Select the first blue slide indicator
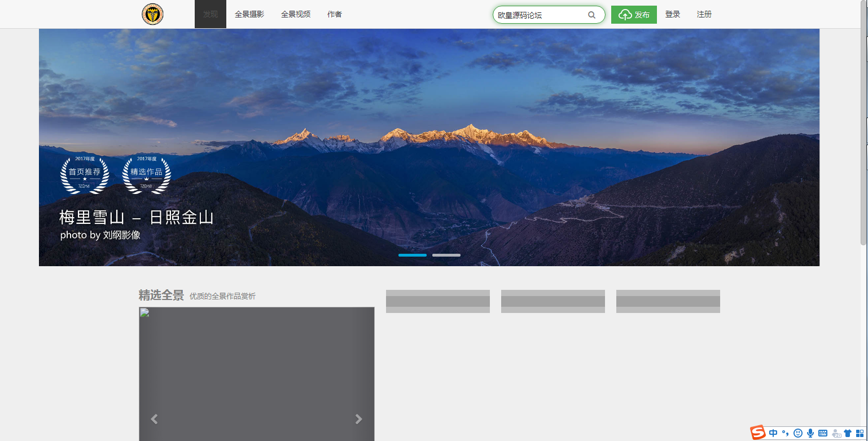Viewport: 868px width, 441px height. pos(413,255)
